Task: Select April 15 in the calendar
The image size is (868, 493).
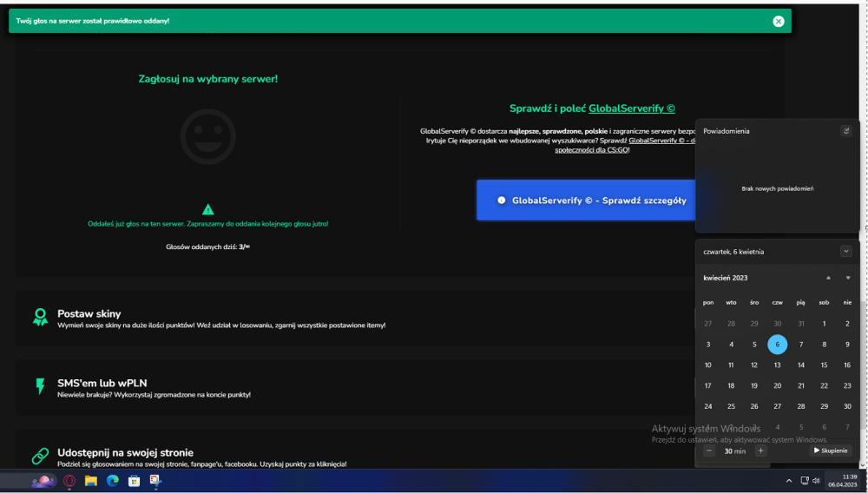Action: point(824,365)
